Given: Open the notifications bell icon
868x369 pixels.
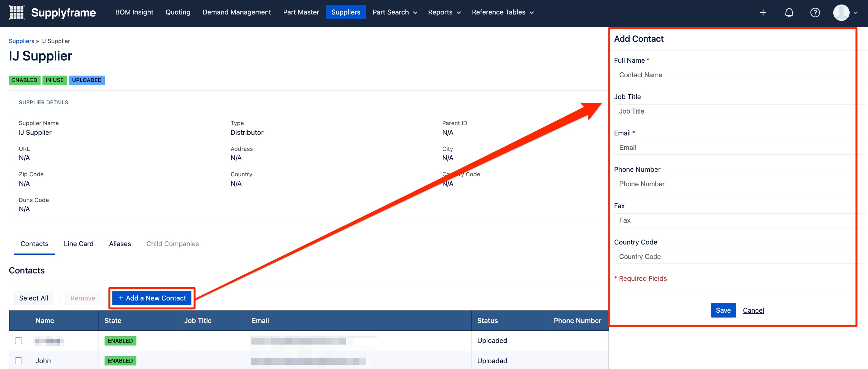Looking at the screenshot, I should pos(789,13).
